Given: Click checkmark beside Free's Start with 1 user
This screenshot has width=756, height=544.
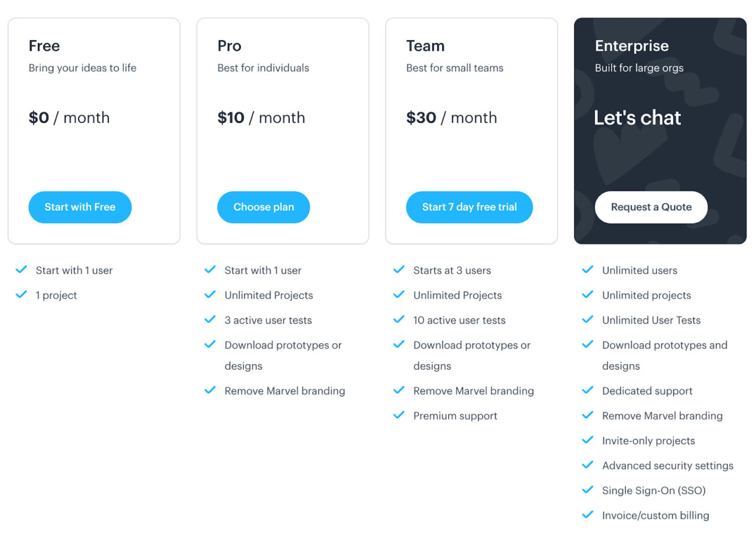Looking at the screenshot, I should coord(21,270).
